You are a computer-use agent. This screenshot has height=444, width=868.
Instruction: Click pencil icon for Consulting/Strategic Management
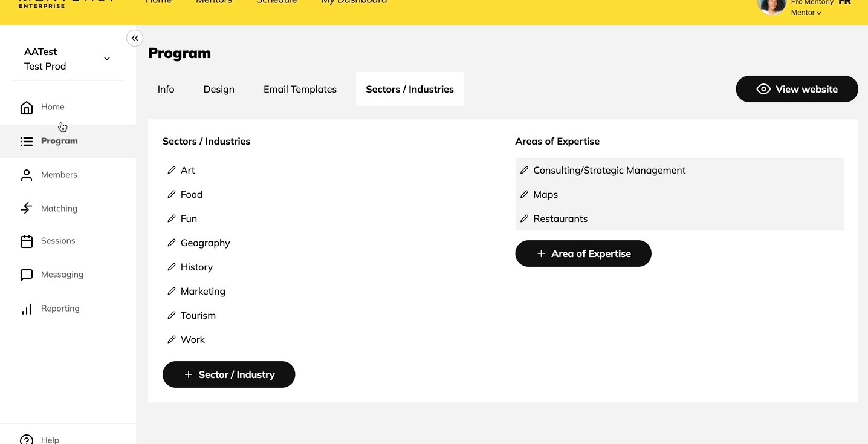click(524, 171)
